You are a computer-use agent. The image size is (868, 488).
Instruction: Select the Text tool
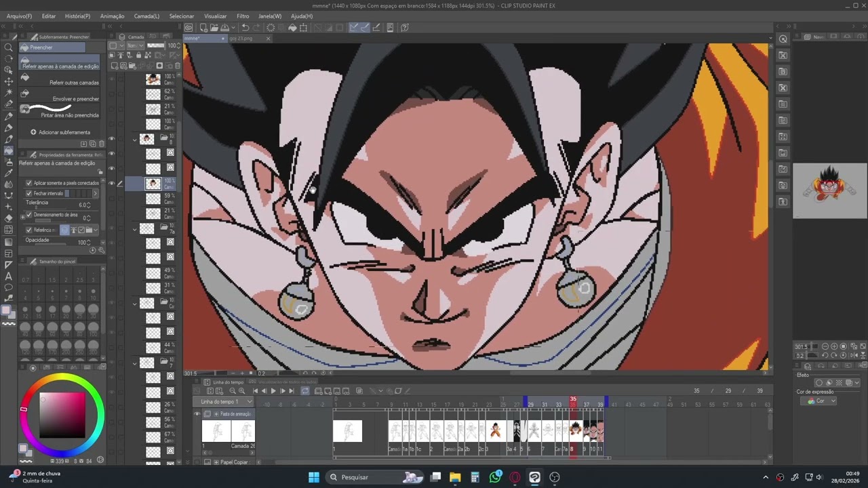8,276
